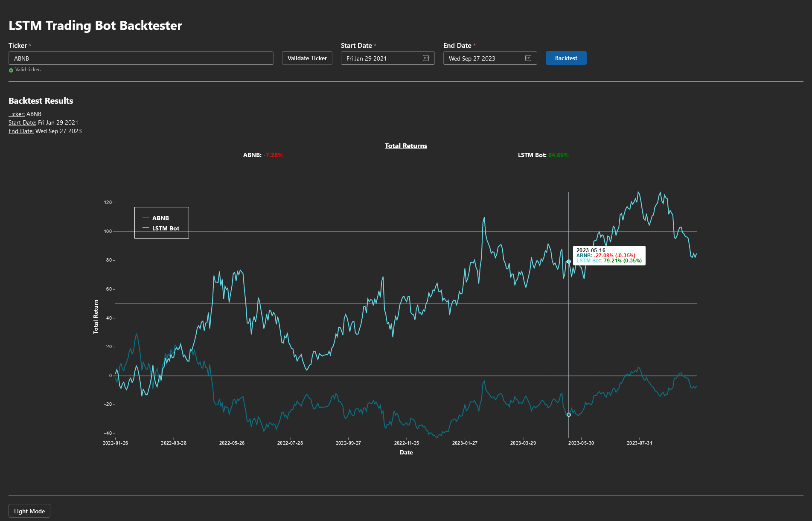This screenshot has height=521, width=812.
Task: Click the 2023-01-27 x-axis date label
Action: point(465,443)
